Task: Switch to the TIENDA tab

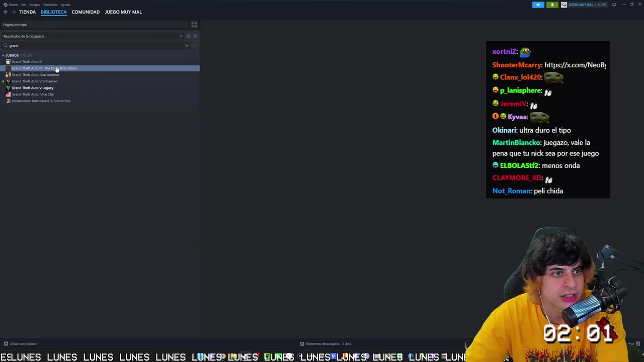Action: tap(27, 12)
